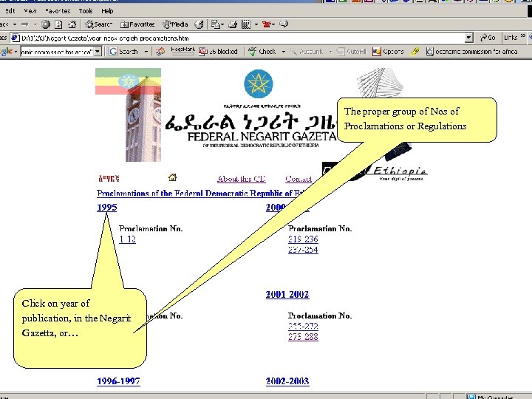Open the 2001-2002 year link
Image resolution: width=532 pixels, height=399 pixels.
pyautogui.click(x=287, y=294)
